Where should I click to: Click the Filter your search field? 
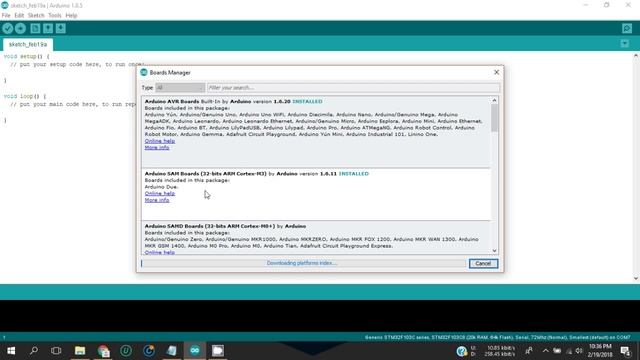coord(353,88)
